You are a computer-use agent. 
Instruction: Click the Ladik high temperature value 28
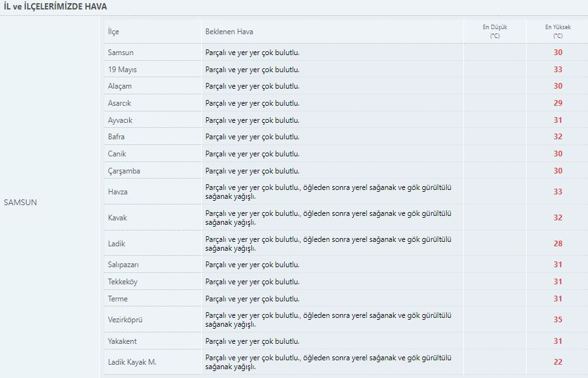click(558, 244)
